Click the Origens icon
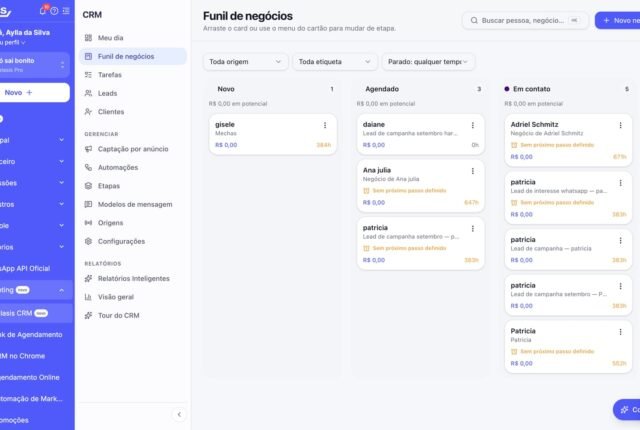 [x=88, y=223]
